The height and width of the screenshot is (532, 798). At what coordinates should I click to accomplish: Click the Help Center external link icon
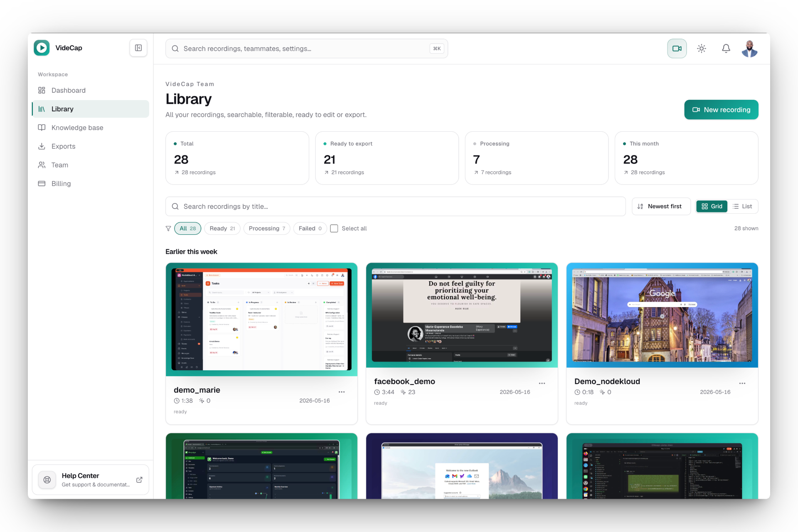[x=139, y=480]
